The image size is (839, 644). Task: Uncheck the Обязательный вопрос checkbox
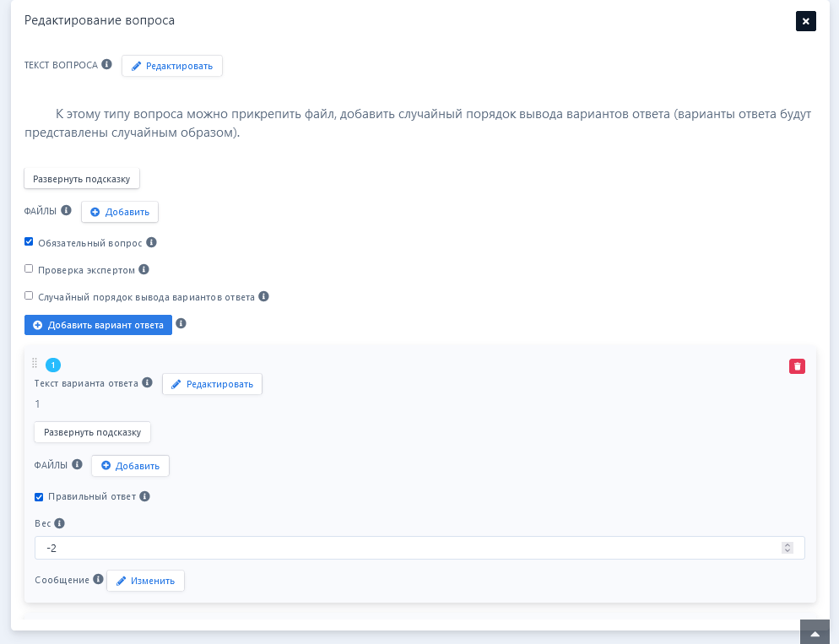(29, 241)
